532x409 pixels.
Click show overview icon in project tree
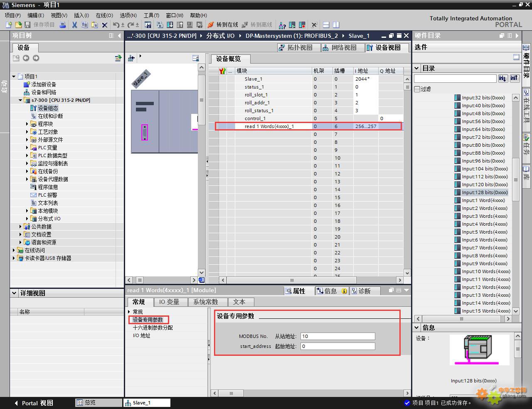click(x=118, y=58)
